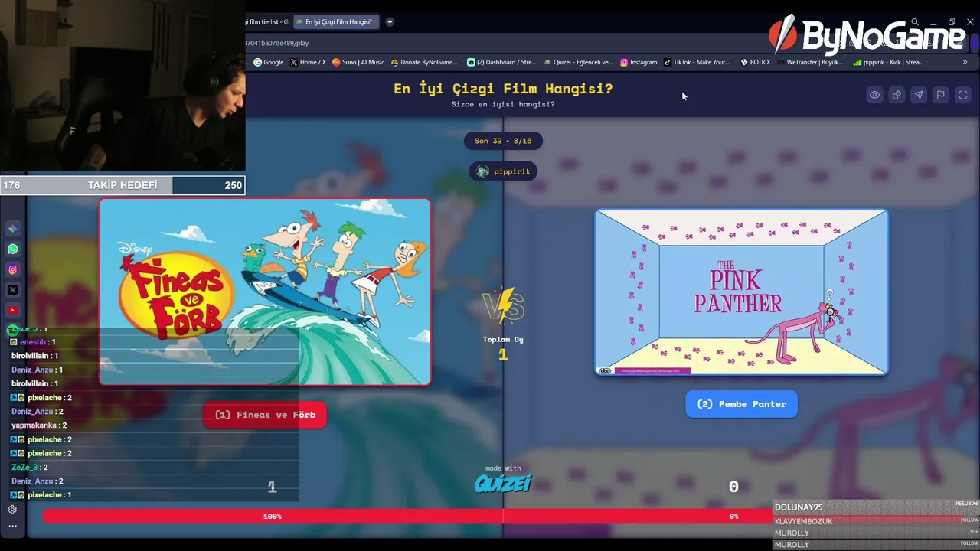The width and height of the screenshot is (980, 551).
Task: Click the browser address bar URL
Action: coord(277,43)
